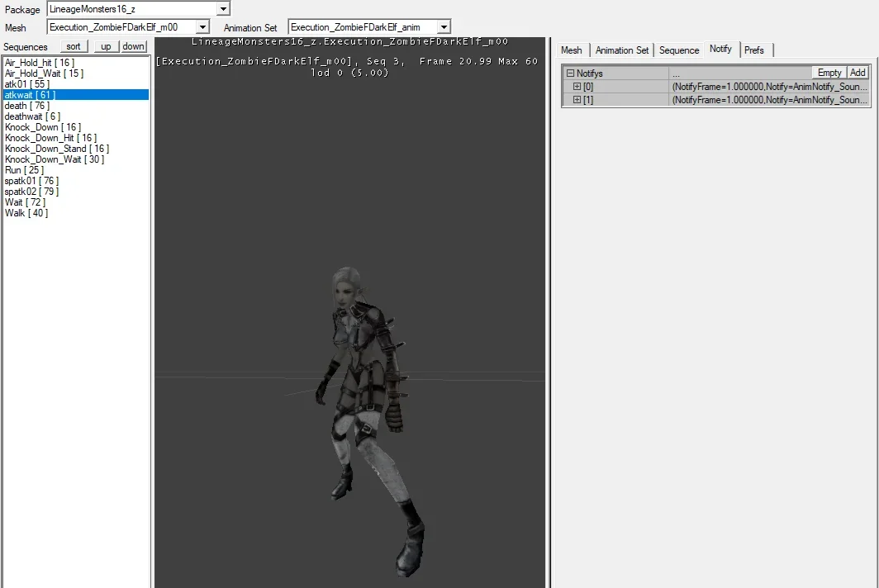The width and height of the screenshot is (879, 588).
Task: Click the Add notify button
Action: [x=858, y=73]
